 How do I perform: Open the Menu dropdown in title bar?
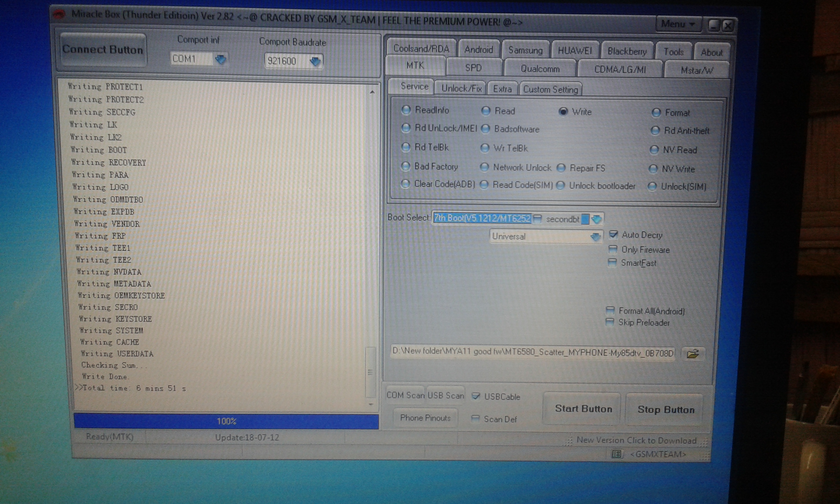point(678,24)
